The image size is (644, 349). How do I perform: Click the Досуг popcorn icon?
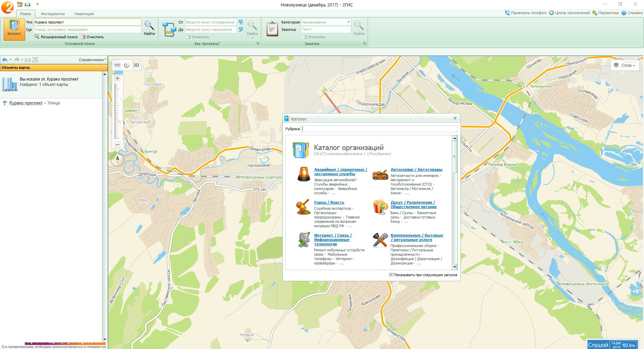tap(380, 207)
